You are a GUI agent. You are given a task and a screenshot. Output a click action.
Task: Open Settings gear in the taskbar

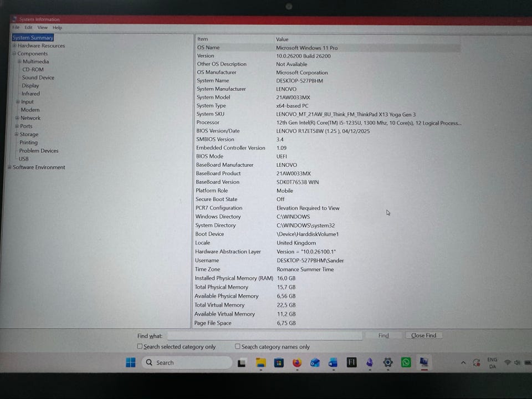coord(388,362)
